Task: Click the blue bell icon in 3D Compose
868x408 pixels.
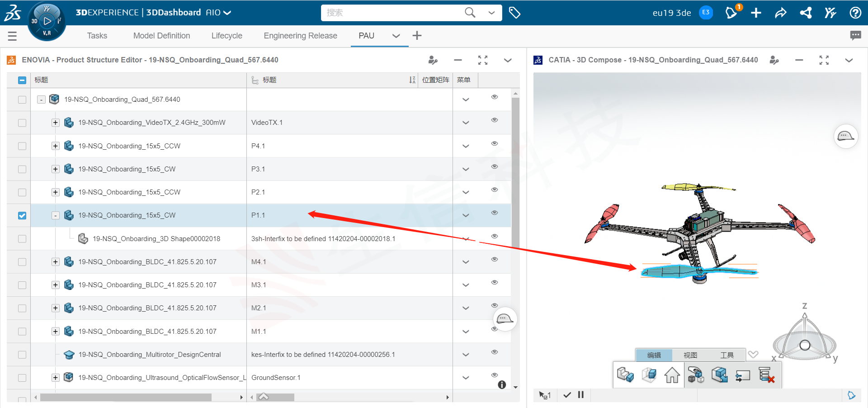Action: click(x=851, y=395)
